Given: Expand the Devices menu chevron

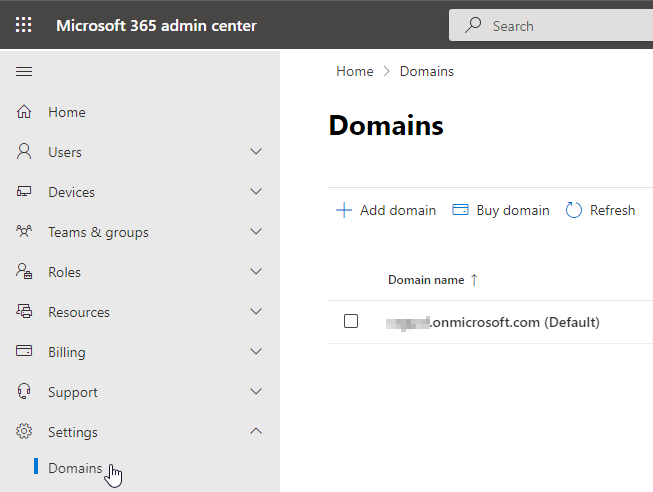Looking at the screenshot, I should (256, 191).
